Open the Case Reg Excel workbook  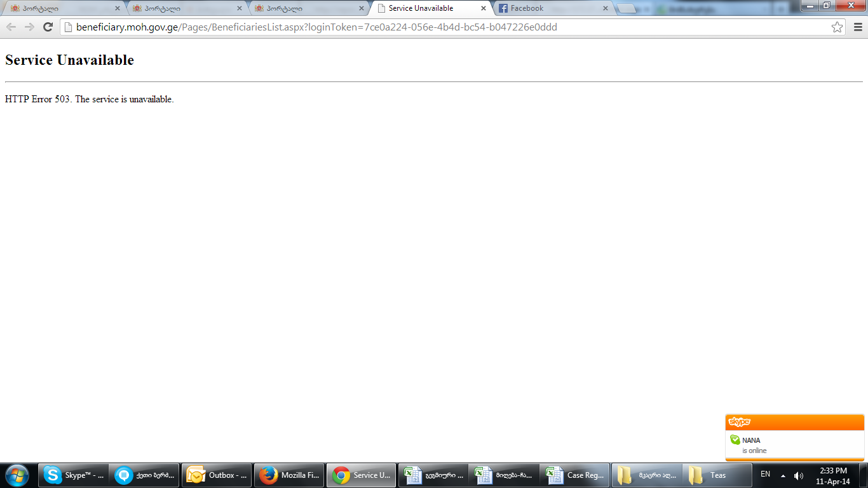point(574,475)
